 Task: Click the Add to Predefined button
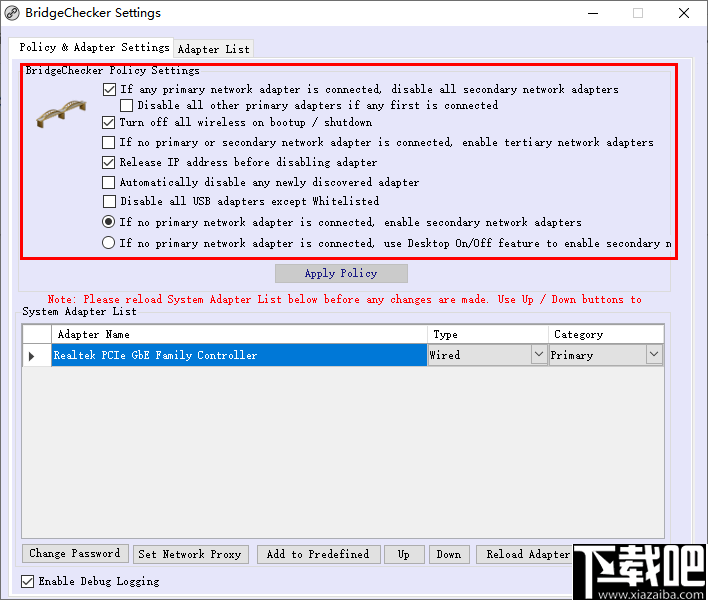click(318, 554)
